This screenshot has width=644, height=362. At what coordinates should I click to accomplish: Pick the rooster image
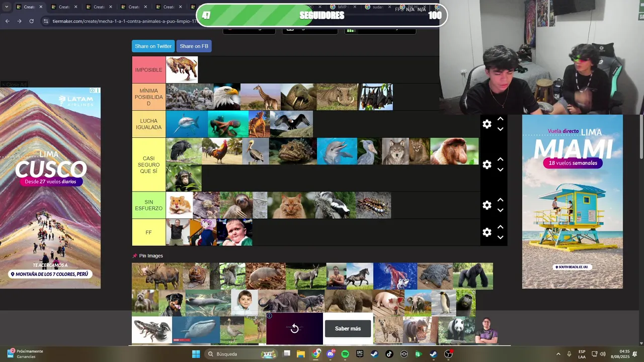(x=222, y=151)
